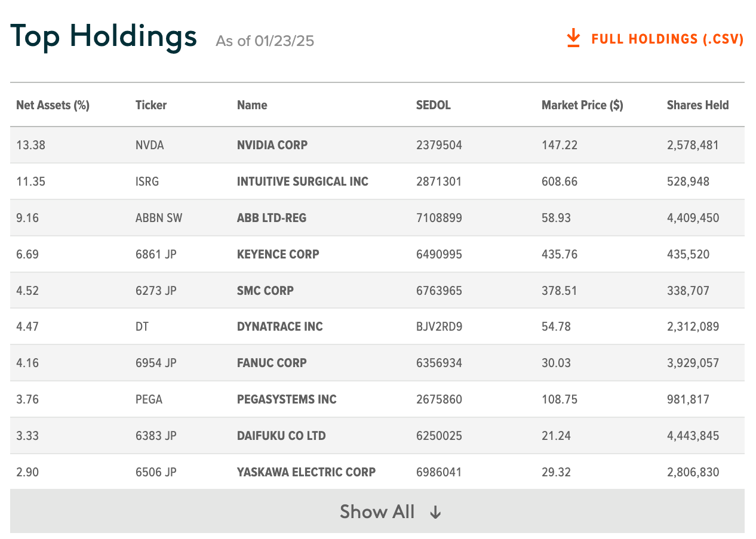The width and height of the screenshot is (756, 539).
Task: Select the Ticker column header
Action: click(x=151, y=105)
